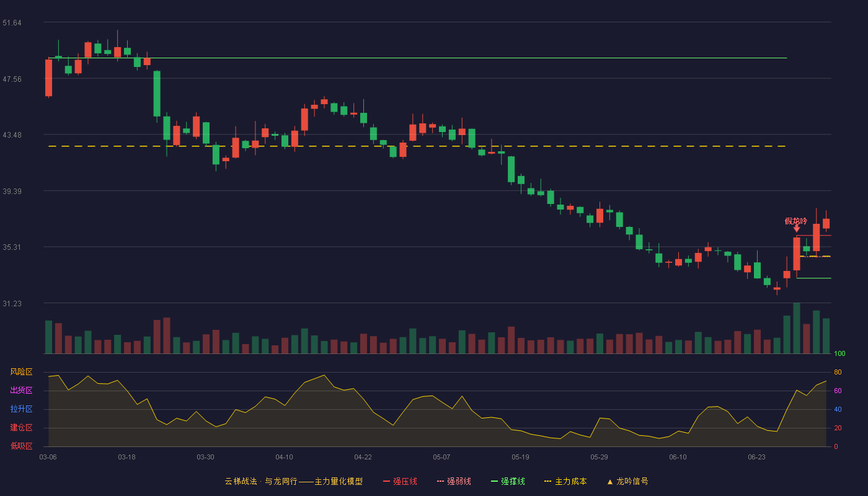Image resolution: width=868 pixels, height=496 pixels.
Task: Click the white horizontal resistance line
Action: pyautogui.click(x=417, y=58)
